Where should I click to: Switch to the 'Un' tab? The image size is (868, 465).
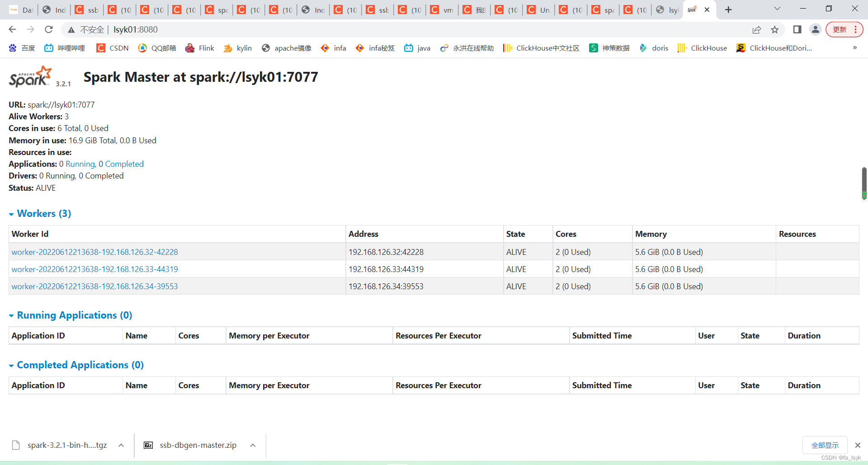coord(538,9)
